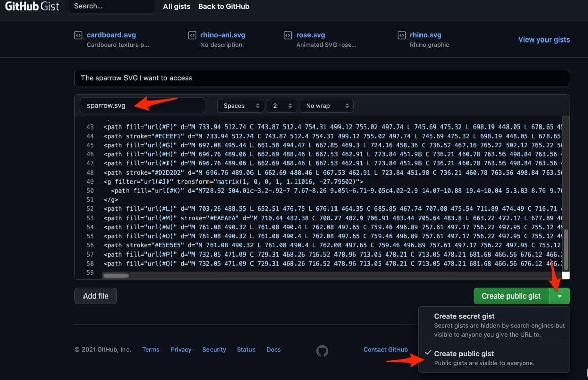The image size is (588, 380).
Task: Click the gist description text field
Action: [x=322, y=78]
